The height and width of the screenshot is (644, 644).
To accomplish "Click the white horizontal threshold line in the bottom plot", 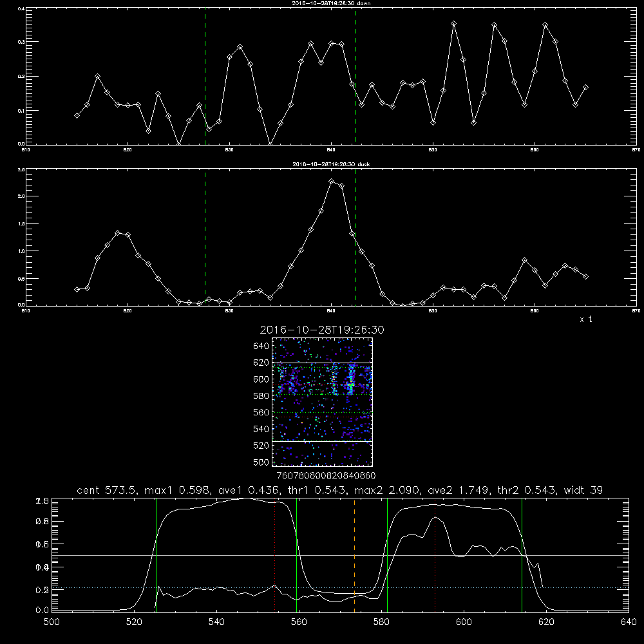I will (x=340, y=555).
